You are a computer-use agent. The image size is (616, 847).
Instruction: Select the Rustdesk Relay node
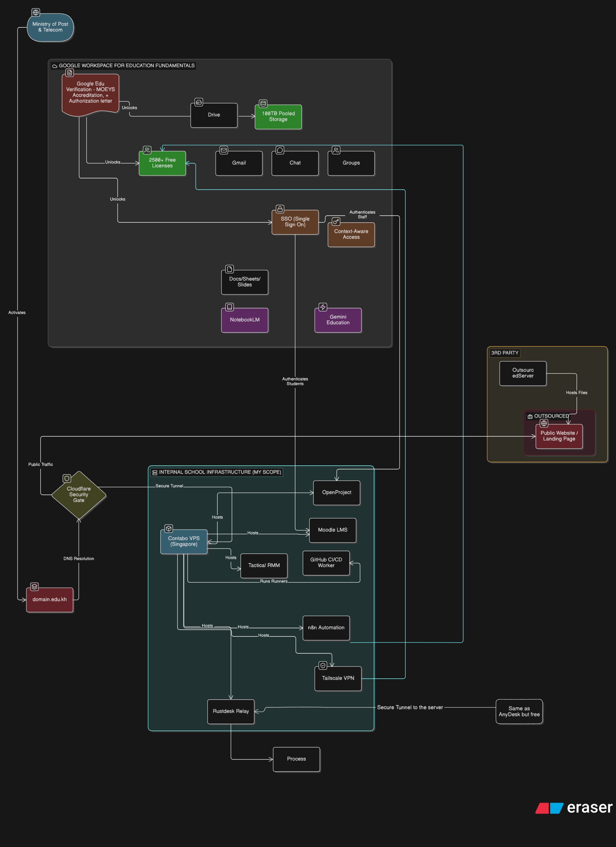point(231,711)
